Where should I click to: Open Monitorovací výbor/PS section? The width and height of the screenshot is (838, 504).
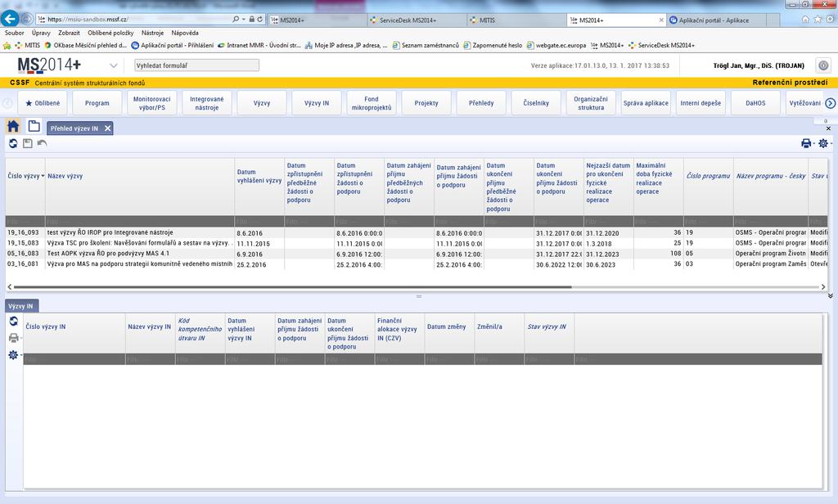click(x=151, y=103)
